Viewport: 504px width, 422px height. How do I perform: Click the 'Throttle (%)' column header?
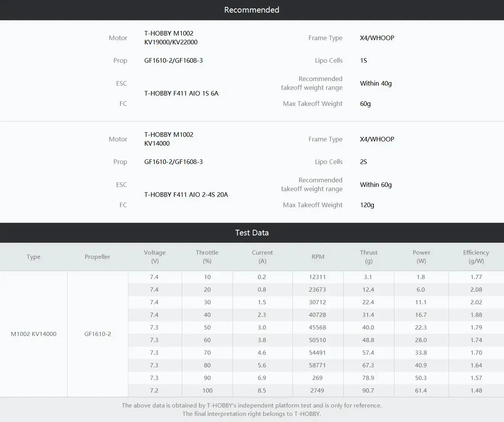[207, 257]
